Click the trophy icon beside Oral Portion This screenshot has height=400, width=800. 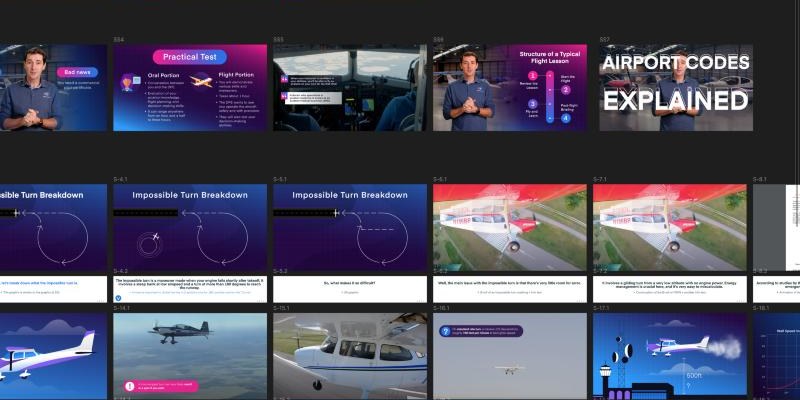point(131,82)
